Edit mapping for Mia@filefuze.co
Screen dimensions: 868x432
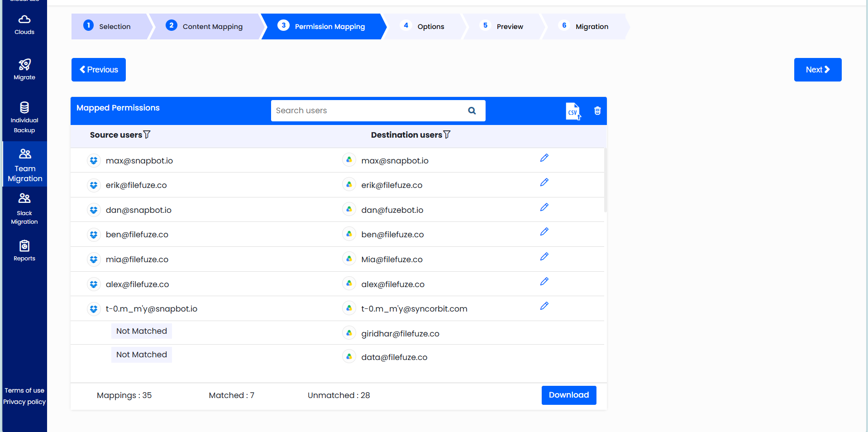click(544, 257)
